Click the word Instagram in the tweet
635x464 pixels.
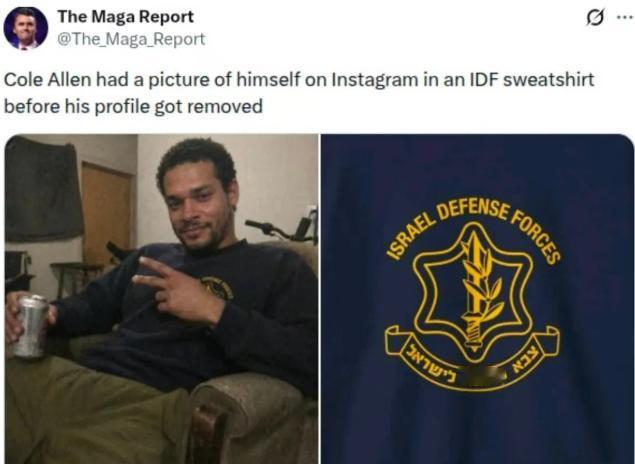click(375, 79)
